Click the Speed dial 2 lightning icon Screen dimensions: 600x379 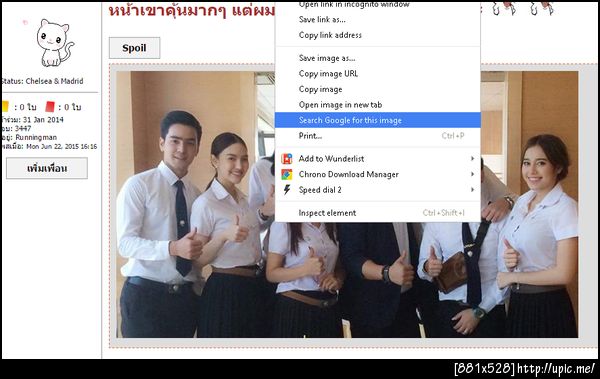point(287,190)
